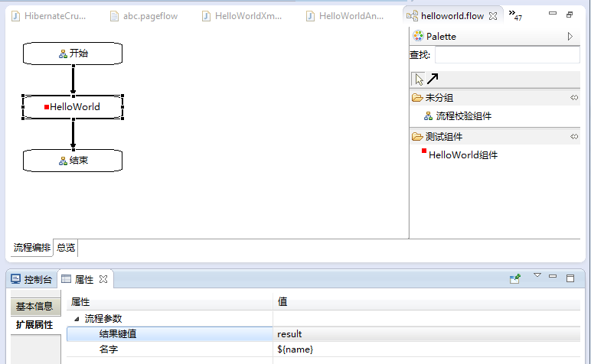Viewport: 591px width, 364px height.
Task: Open the HelloWorldXm... editor tab
Action: pyautogui.click(x=242, y=16)
